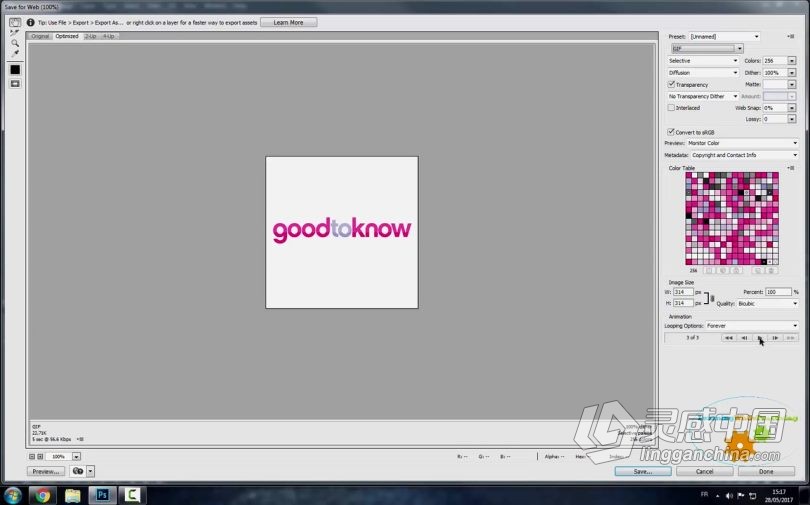Expand the Lossy value arrow

791,119
